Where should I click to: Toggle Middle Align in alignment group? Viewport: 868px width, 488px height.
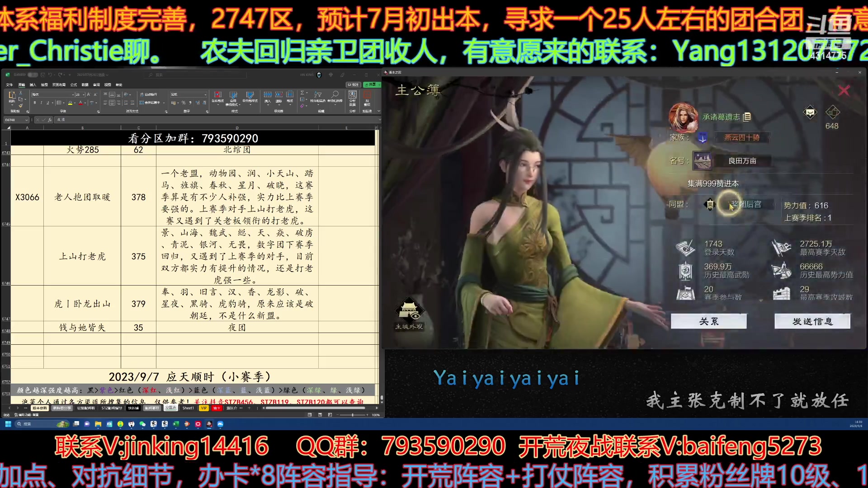coord(112,94)
